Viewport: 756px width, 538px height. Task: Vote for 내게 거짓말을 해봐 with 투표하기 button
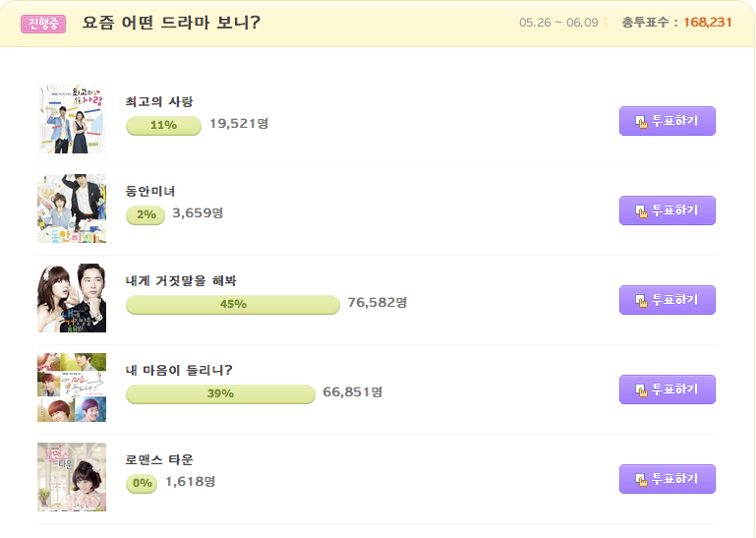coord(668,300)
